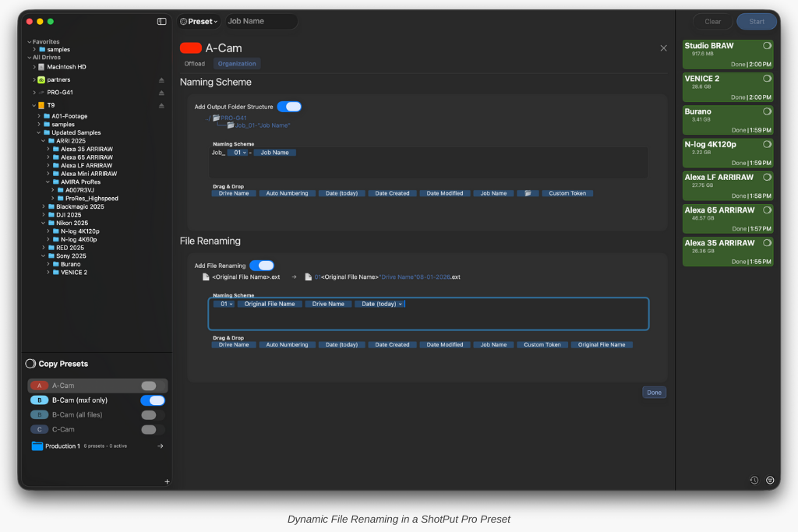Eject the T9 drive
Screen dimensions: 798x532
(161, 105)
